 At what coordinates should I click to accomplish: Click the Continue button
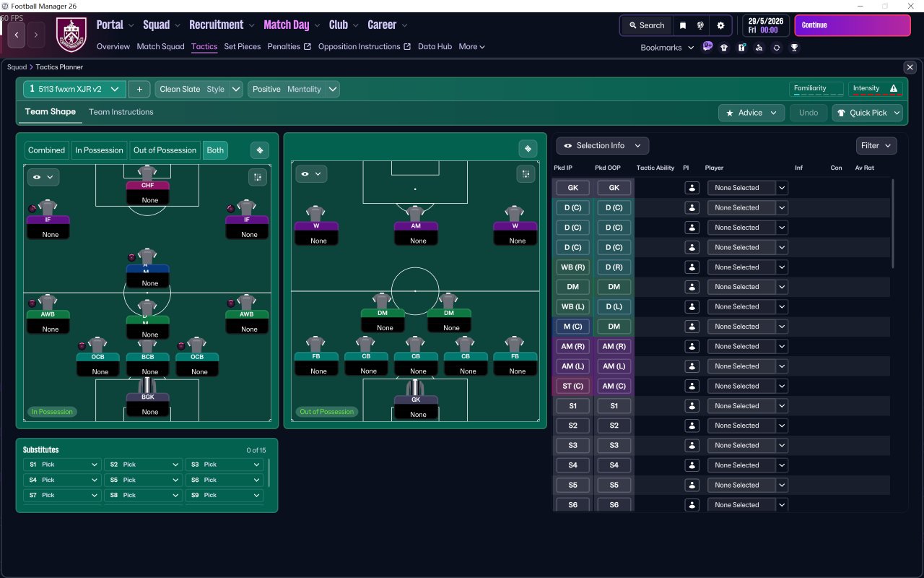pyautogui.click(x=853, y=25)
